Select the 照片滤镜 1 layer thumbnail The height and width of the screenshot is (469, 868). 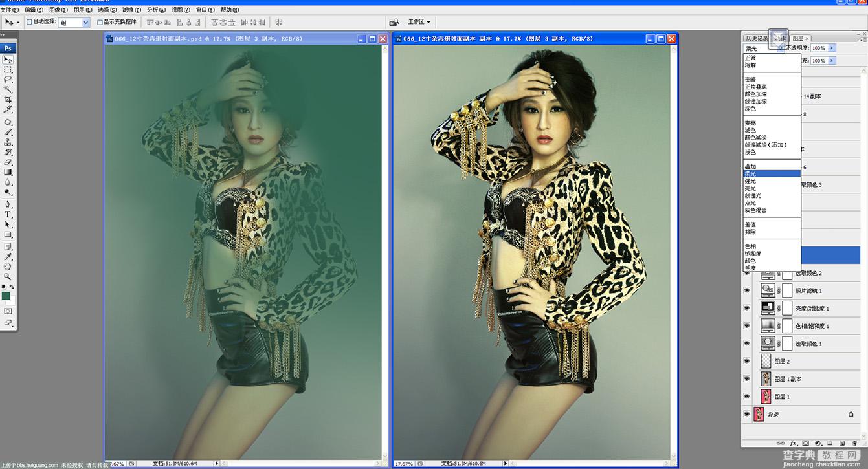tap(768, 290)
